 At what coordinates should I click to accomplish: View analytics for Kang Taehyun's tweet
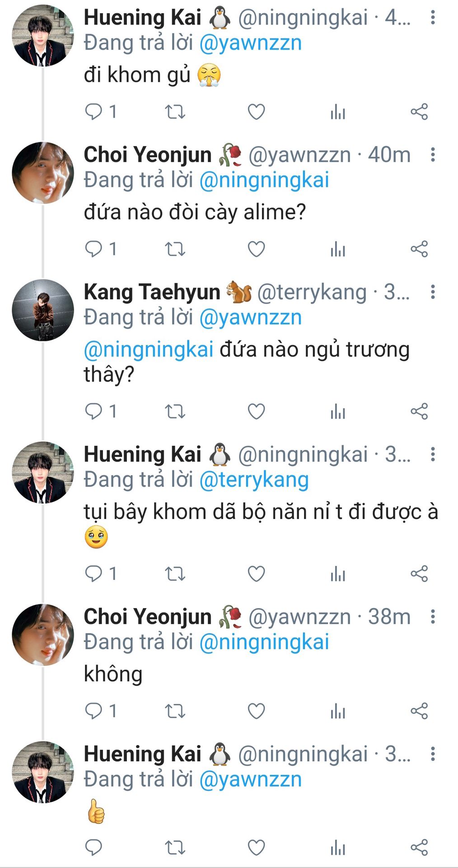pos(337,411)
